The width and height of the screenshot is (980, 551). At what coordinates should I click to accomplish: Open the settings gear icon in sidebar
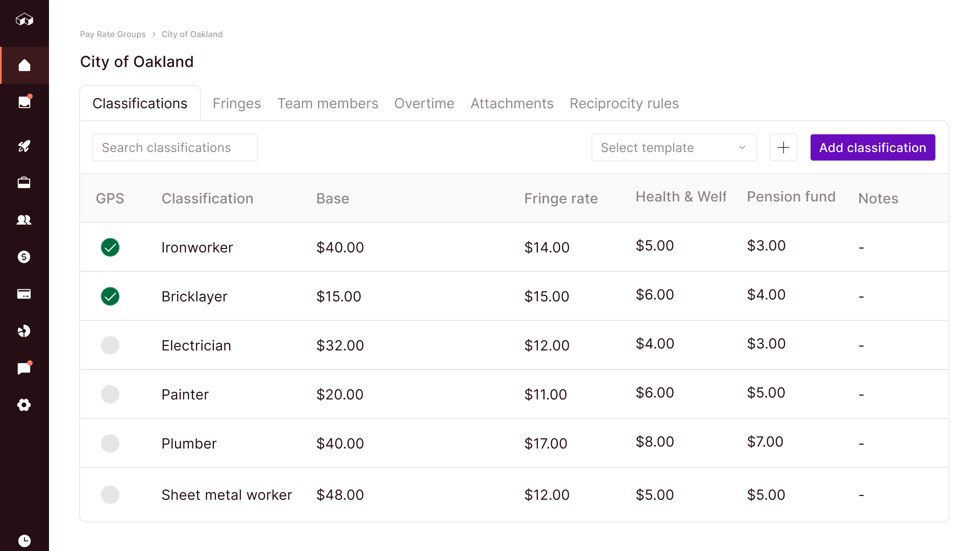[24, 405]
